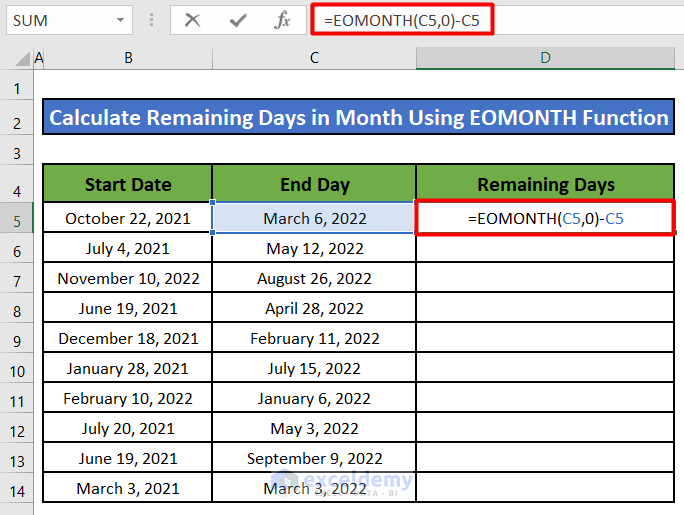This screenshot has height=515, width=684.
Task: Select the December 18, 2021 cell
Action: coord(128,339)
